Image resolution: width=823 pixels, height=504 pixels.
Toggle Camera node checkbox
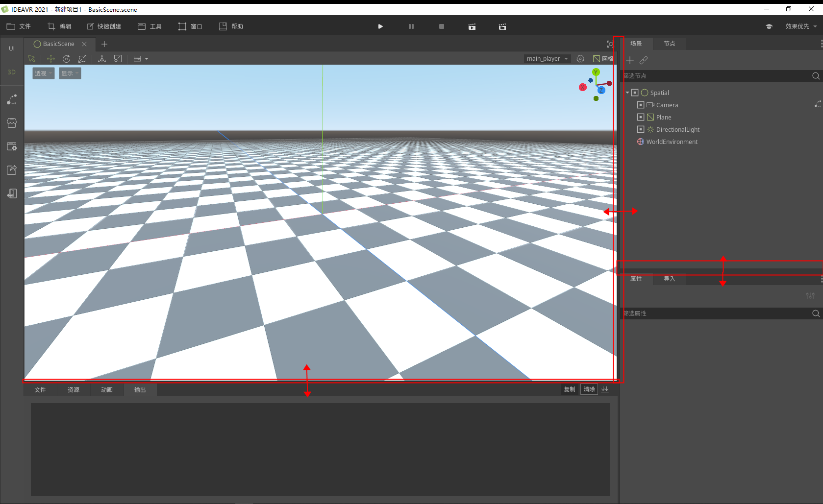pos(641,105)
